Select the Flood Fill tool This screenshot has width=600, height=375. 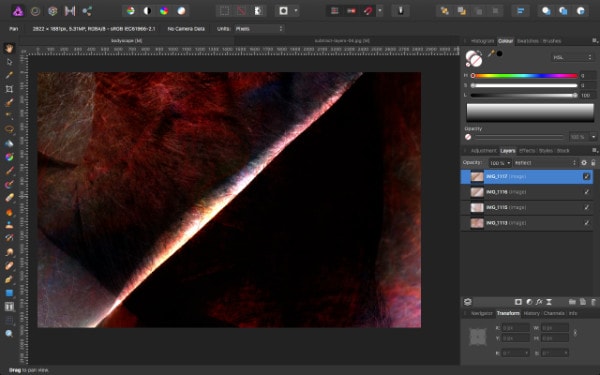pyautogui.click(x=9, y=143)
